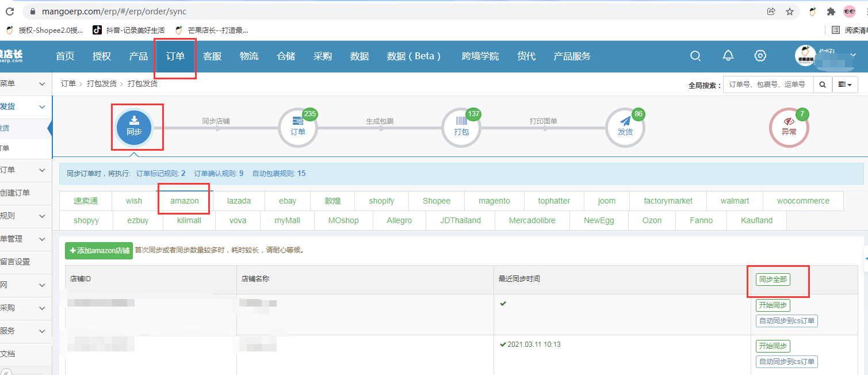This screenshot has height=375, width=868.
Task: Expand the 服务 sidebar section chevron
Action: coord(42,331)
